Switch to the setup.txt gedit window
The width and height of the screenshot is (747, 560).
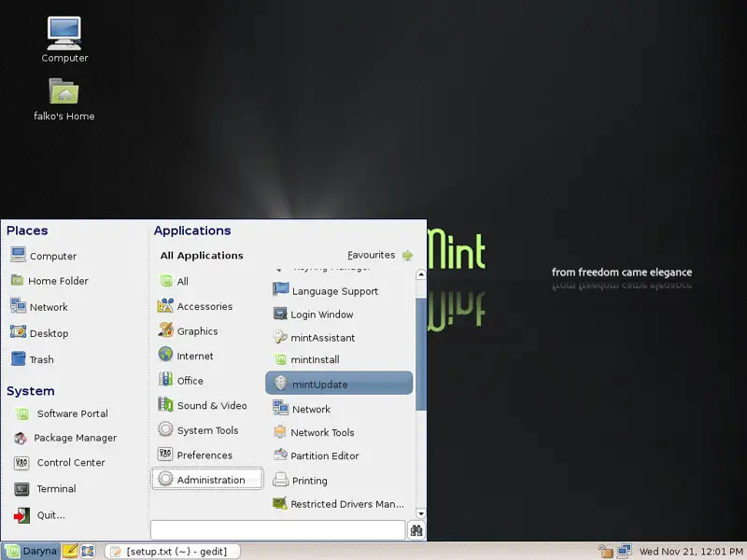click(x=172, y=551)
